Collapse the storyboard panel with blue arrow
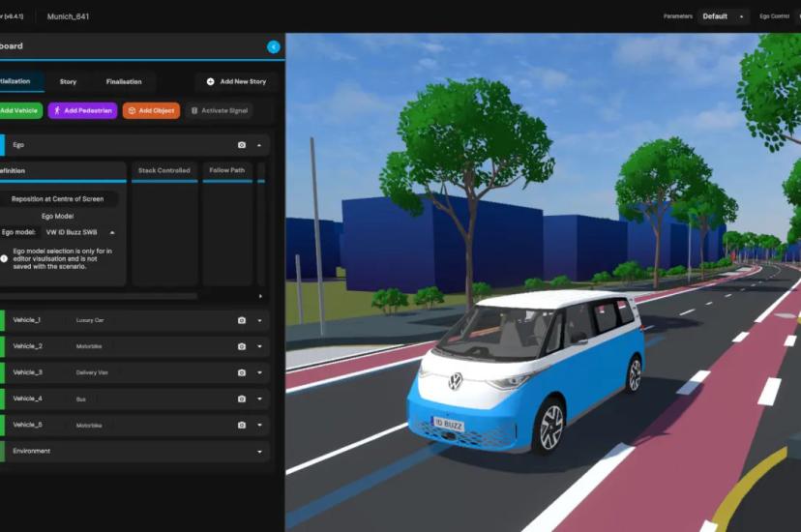The height and width of the screenshot is (532, 801). coord(274,47)
